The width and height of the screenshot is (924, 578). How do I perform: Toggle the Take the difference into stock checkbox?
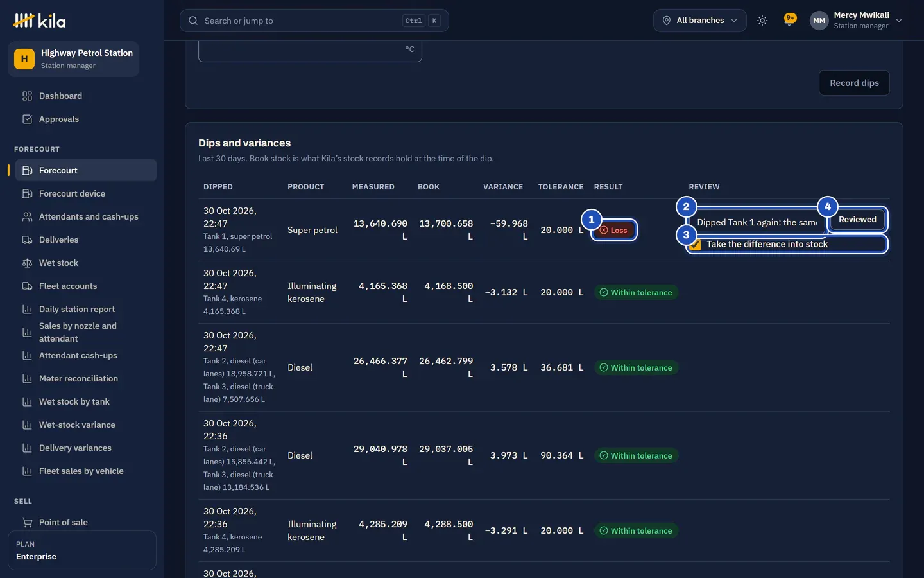[695, 245]
